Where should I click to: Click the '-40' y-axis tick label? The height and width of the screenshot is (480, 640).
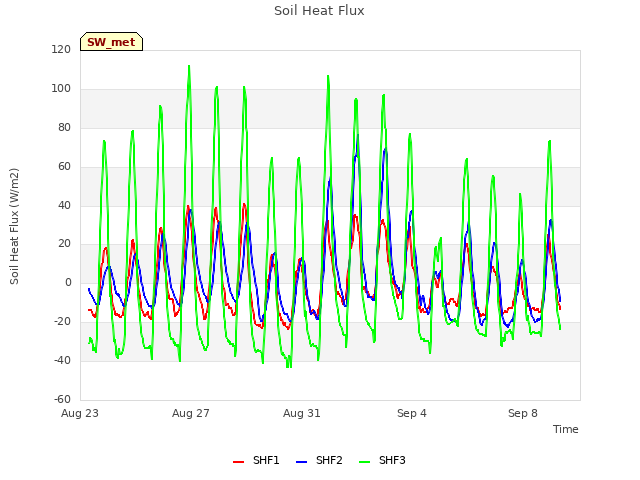62,360
